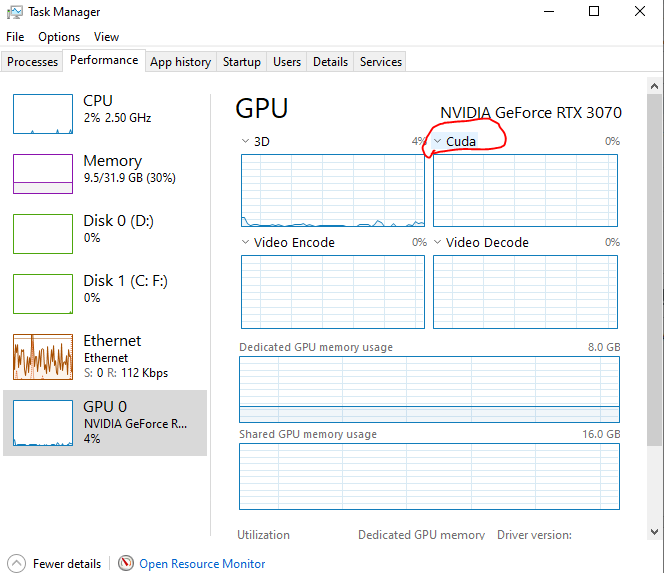The image size is (664, 573).
Task: Select the Memory mini graph thumbnail
Action: click(43, 174)
